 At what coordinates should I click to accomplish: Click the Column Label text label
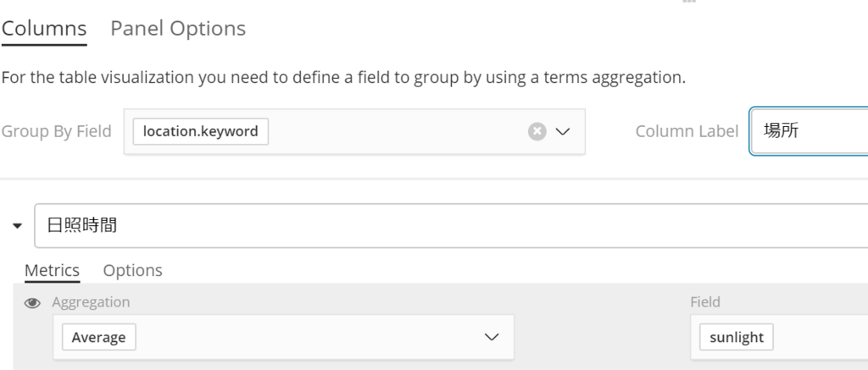click(687, 131)
